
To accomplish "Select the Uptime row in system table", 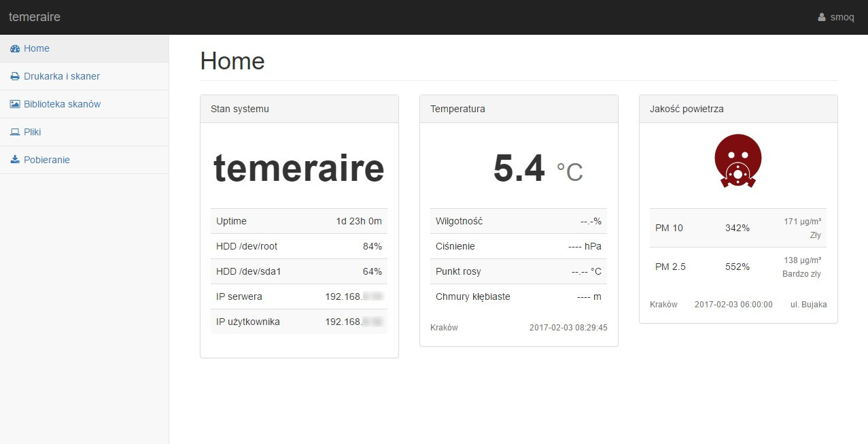I will [x=299, y=221].
